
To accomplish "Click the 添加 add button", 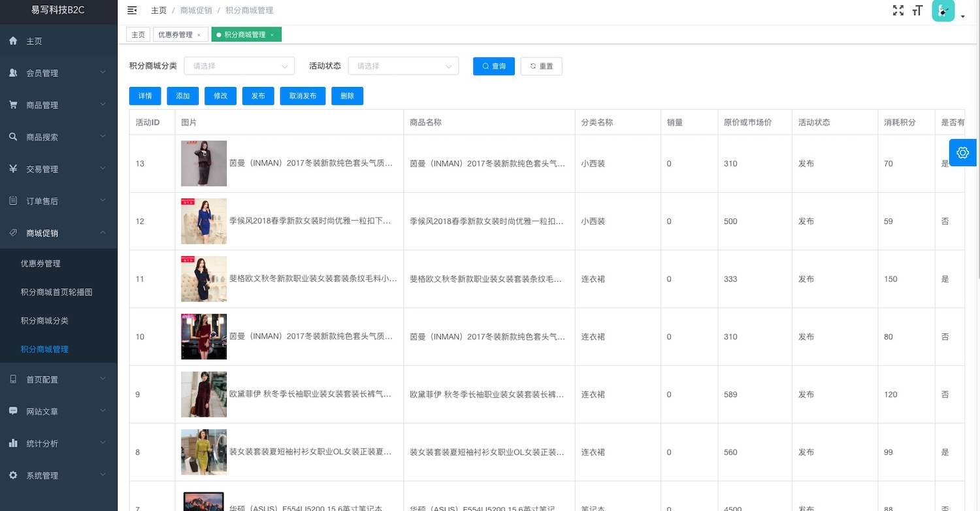I will pos(182,96).
